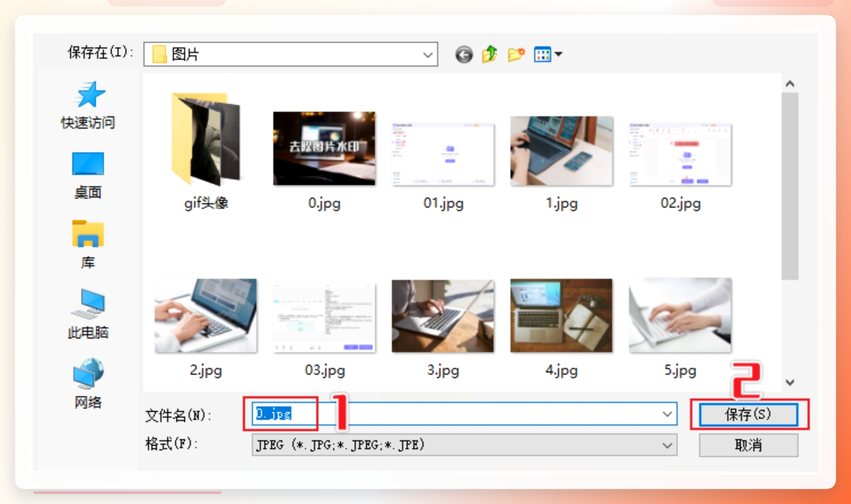
Task: Go up one folder level
Action: (490, 54)
